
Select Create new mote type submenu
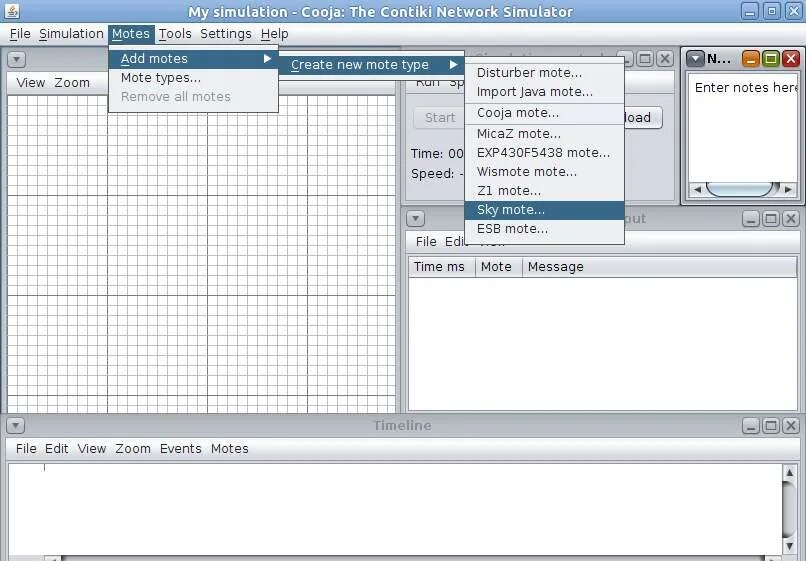(372, 65)
